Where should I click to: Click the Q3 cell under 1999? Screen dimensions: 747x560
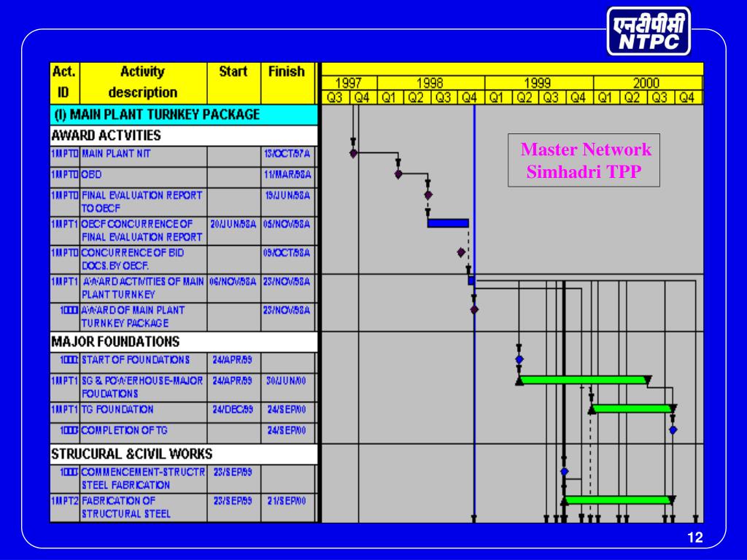point(551,98)
